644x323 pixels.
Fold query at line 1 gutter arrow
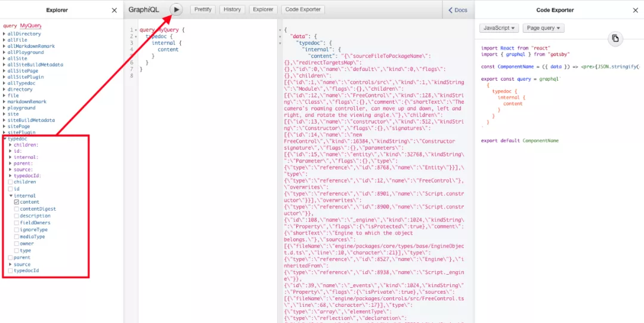coord(136,30)
